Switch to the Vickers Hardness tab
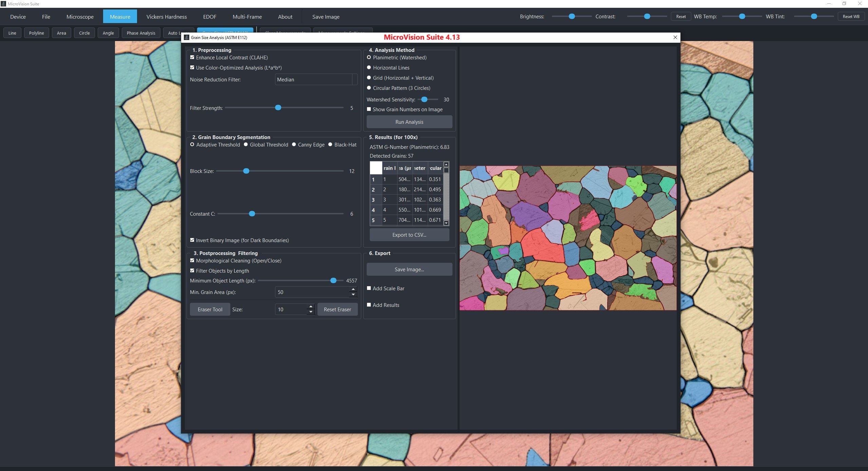868x471 pixels. (166, 16)
